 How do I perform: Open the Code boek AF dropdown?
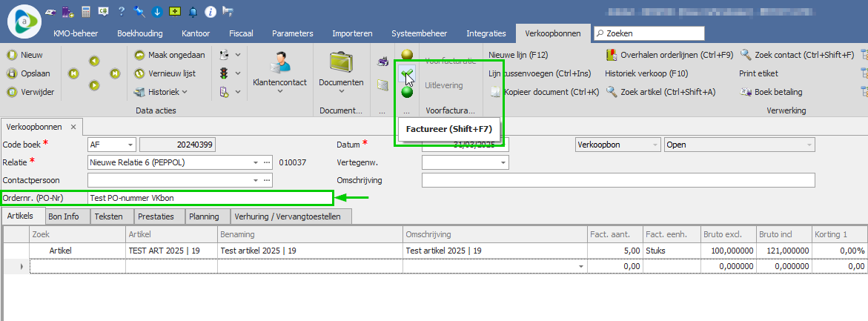[130, 145]
